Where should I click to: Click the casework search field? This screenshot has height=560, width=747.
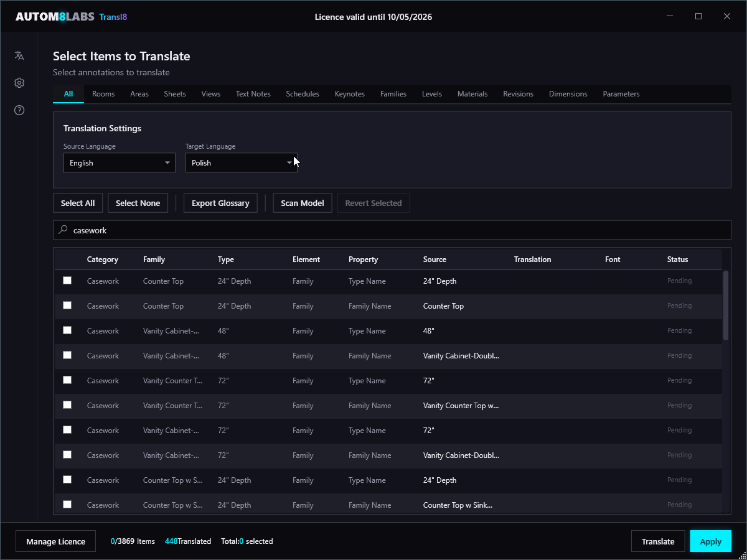pos(392,230)
